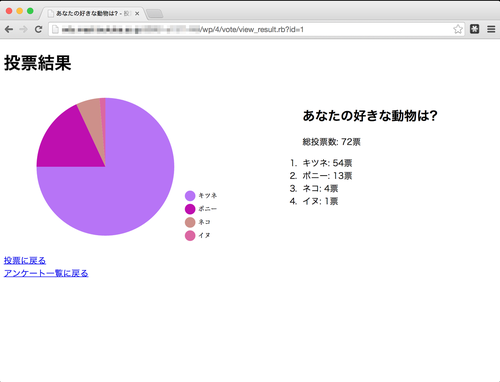Screen dimensions: 500x382
Task: Click the キツネ legend label
Action: 208,195
